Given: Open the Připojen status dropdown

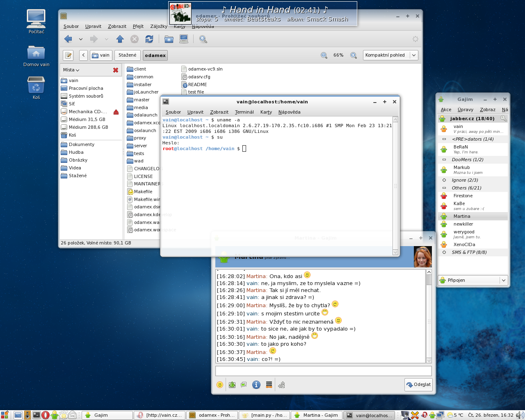Looking at the screenshot, I should pyautogui.click(x=473, y=280).
